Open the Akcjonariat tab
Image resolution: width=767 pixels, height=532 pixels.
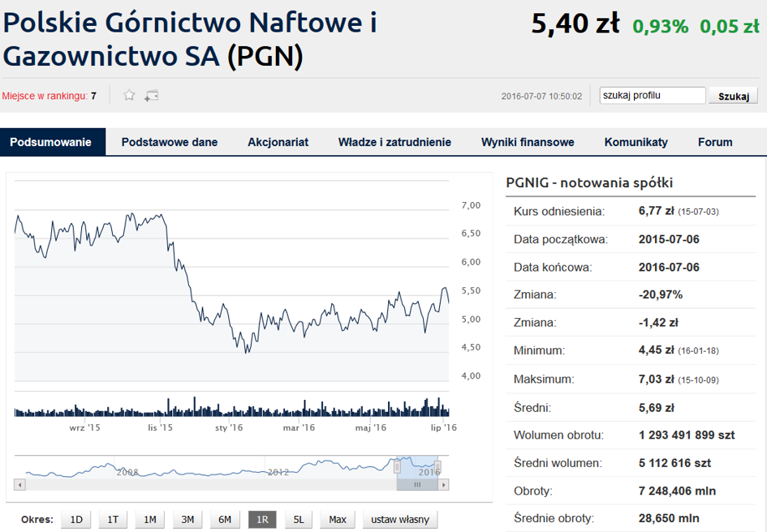click(278, 142)
